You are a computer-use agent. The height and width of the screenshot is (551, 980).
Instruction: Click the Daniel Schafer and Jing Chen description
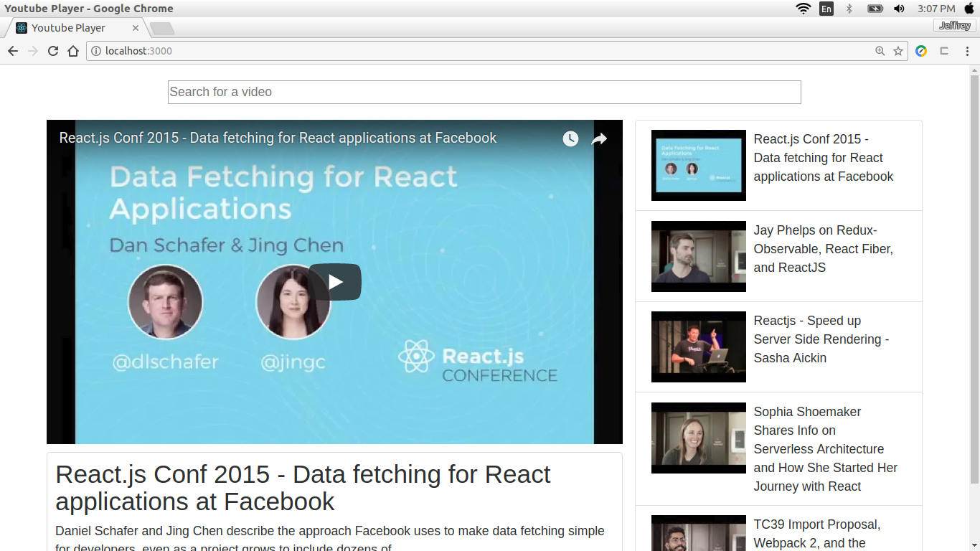pos(330,540)
